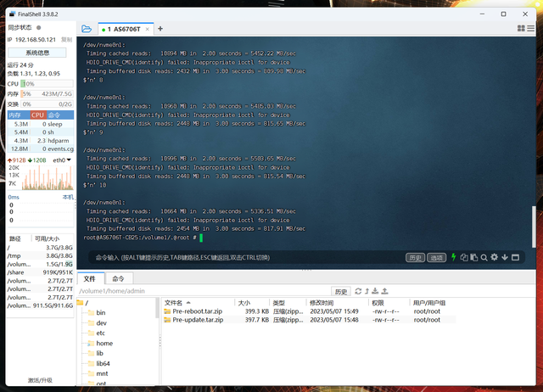The height and width of the screenshot is (392, 543).
Task: Click 复制 to copy the IP address
Action: 66,40
